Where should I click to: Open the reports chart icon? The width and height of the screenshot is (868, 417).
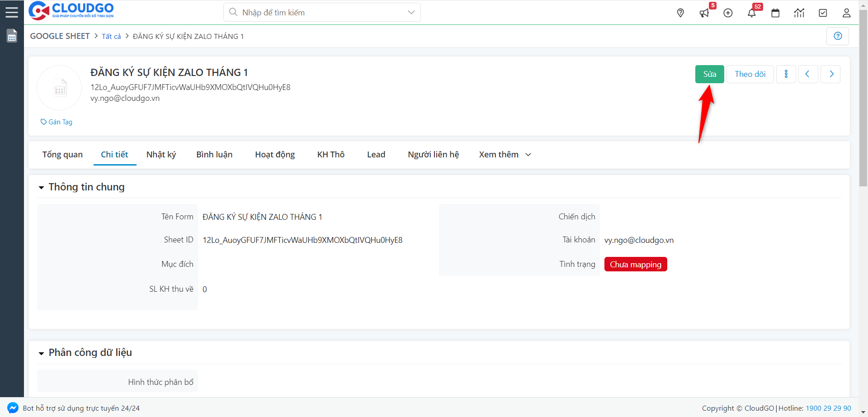(x=799, y=13)
